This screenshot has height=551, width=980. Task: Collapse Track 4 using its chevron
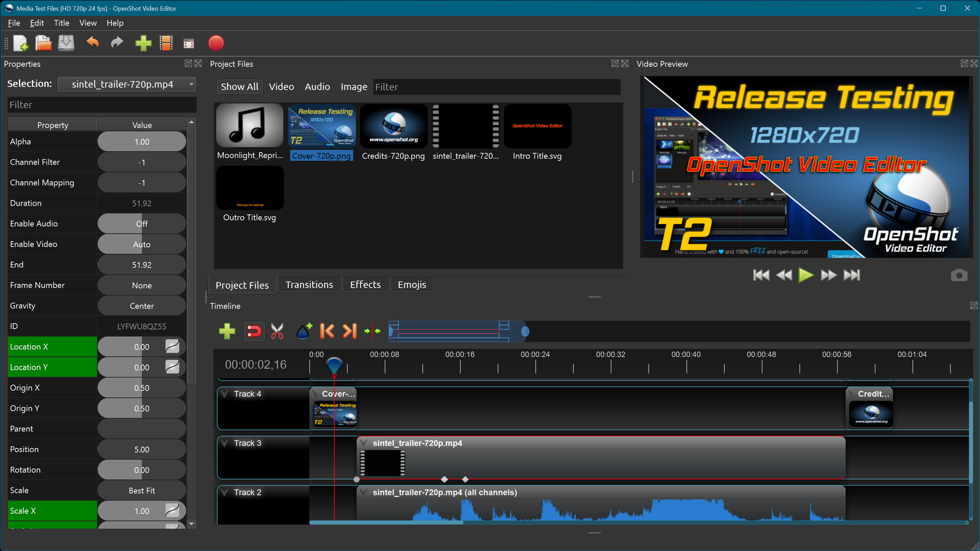[x=225, y=393]
